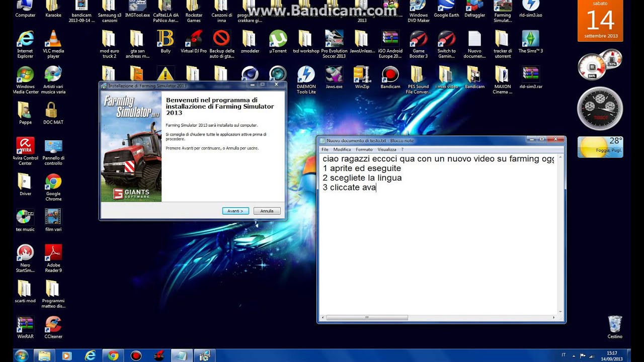The width and height of the screenshot is (644, 362).
Task: Launch Google Earth from desktop
Action: [447, 9]
